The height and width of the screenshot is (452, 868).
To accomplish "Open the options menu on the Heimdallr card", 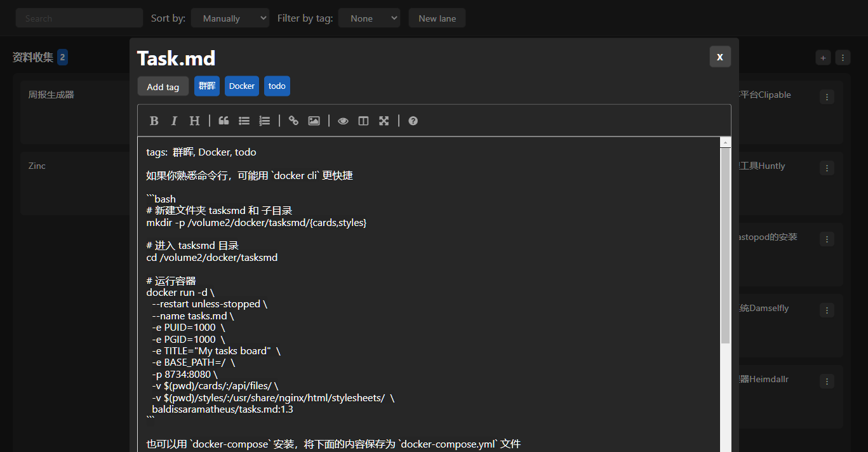I will [827, 381].
